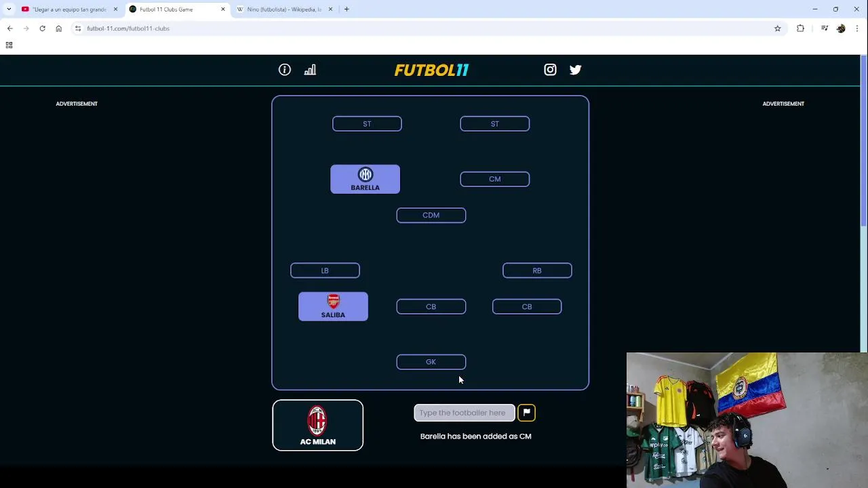Image resolution: width=868 pixels, height=488 pixels.
Task: Select the LB position slot
Action: coord(325,270)
